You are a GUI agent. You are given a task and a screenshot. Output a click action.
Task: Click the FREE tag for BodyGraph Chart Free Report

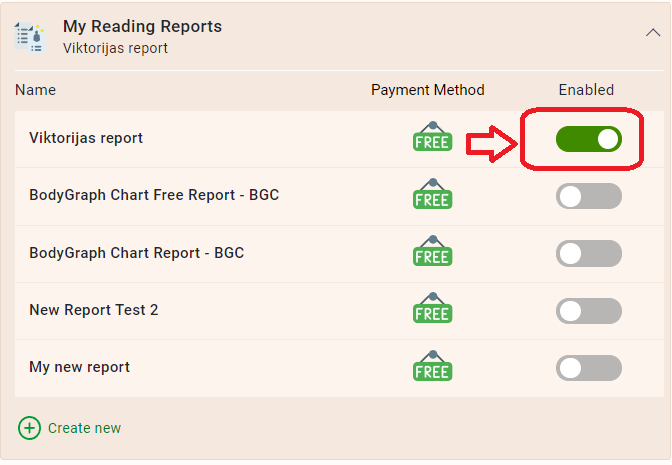point(432,194)
